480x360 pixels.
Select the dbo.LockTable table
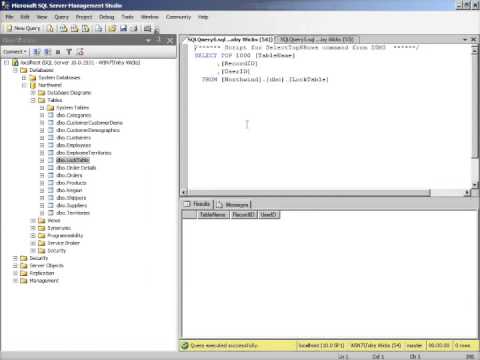click(x=73, y=160)
